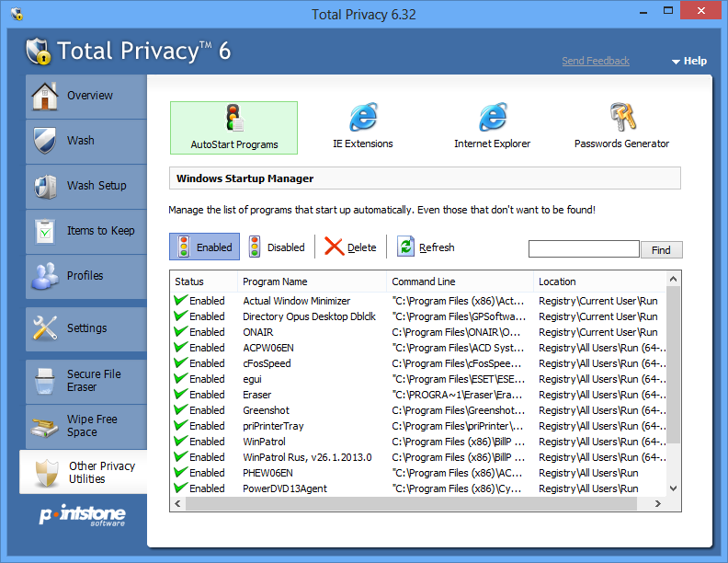Open the Profiles section
728x563 pixels.
click(86, 276)
